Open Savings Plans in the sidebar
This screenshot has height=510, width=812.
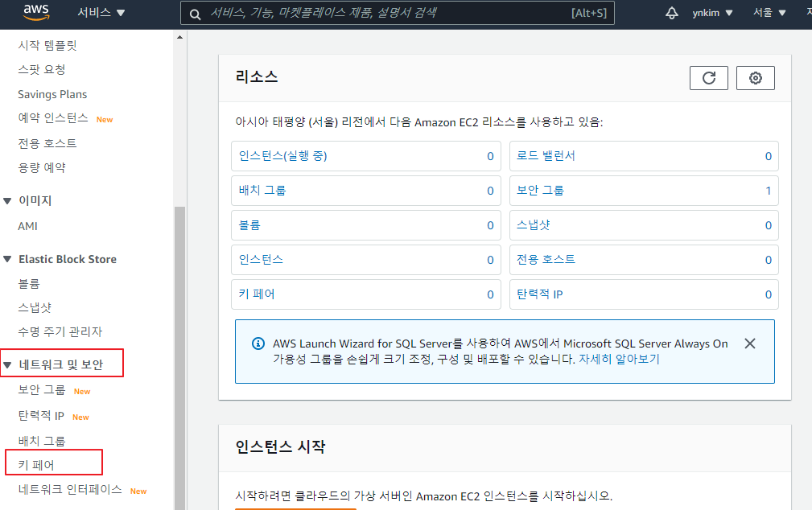(x=52, y=94)
